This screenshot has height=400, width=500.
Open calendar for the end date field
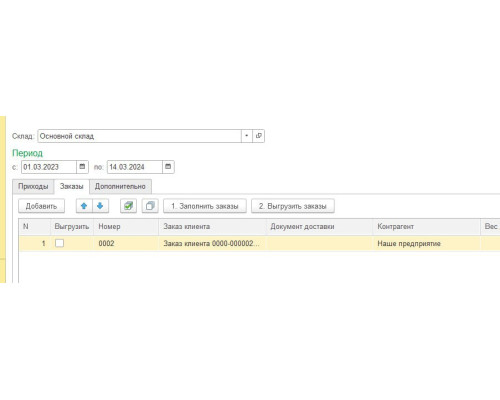pyautogui.click(x=168, y=167)
